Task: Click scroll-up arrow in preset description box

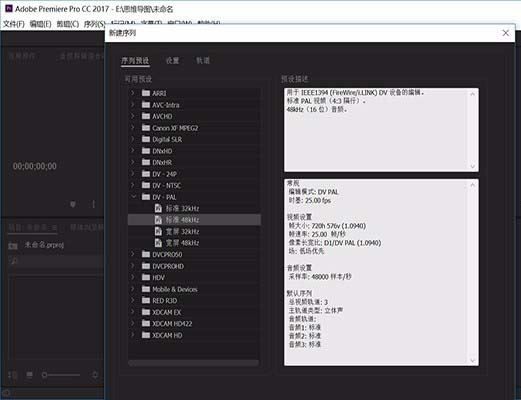Action: (x=472, y=94)
